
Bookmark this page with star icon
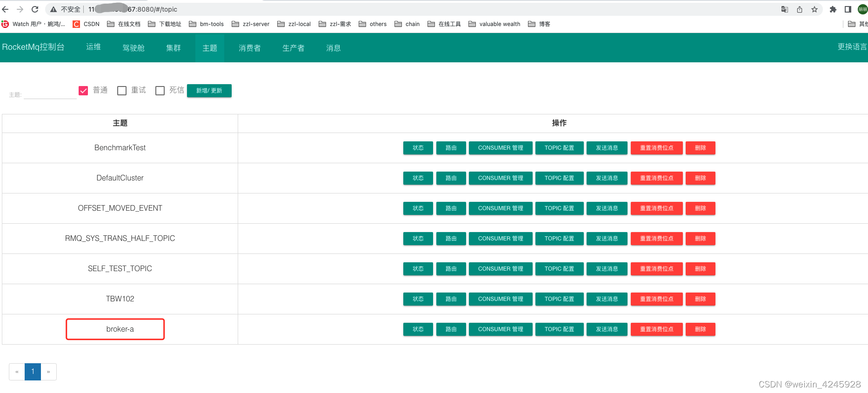coord(815,9)
